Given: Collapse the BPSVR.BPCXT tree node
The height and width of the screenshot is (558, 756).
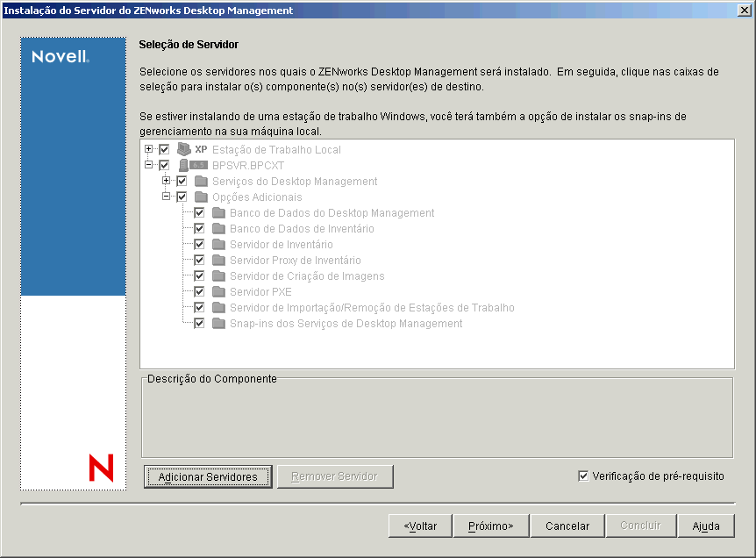Looking at the screenshot, I should point(149,165).
